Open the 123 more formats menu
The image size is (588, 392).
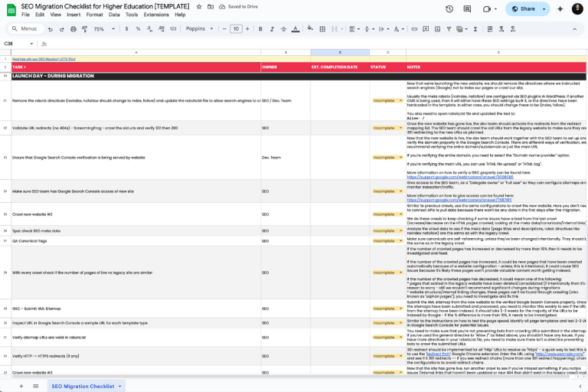(x=173, y=29)
